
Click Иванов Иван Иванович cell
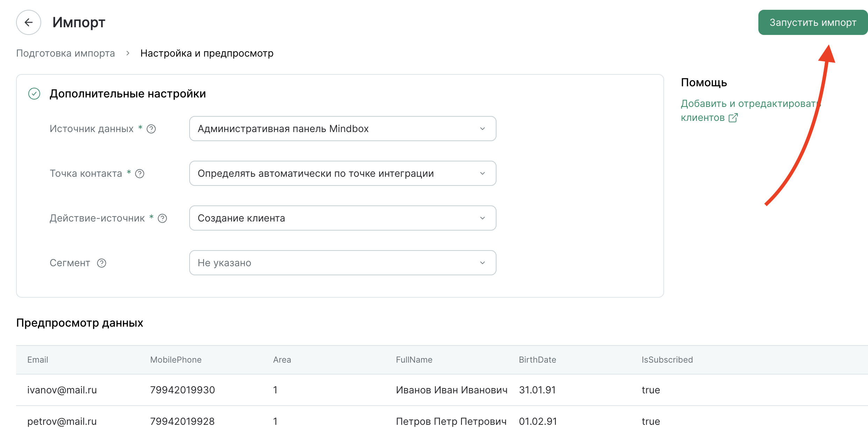(451, 390)
